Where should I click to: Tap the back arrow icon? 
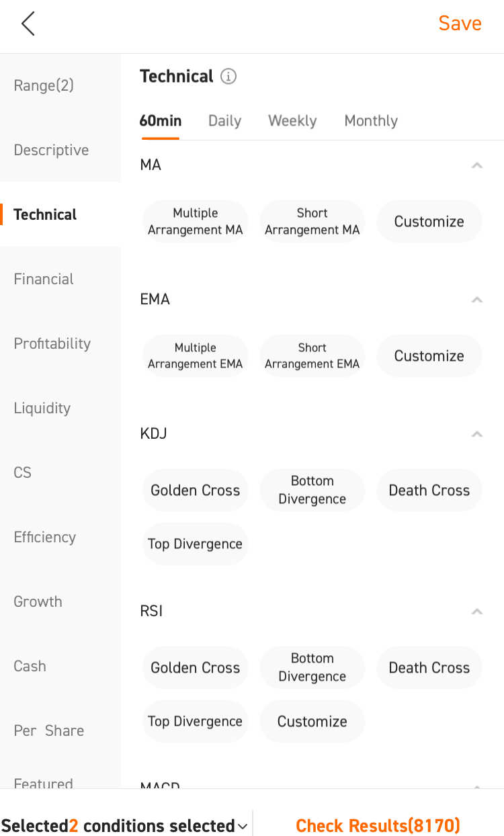click(28, 24)
